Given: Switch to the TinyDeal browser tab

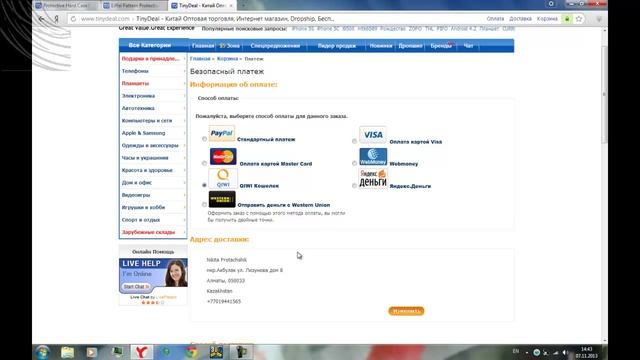Looking at the screenshot, I should click(202, 5).
